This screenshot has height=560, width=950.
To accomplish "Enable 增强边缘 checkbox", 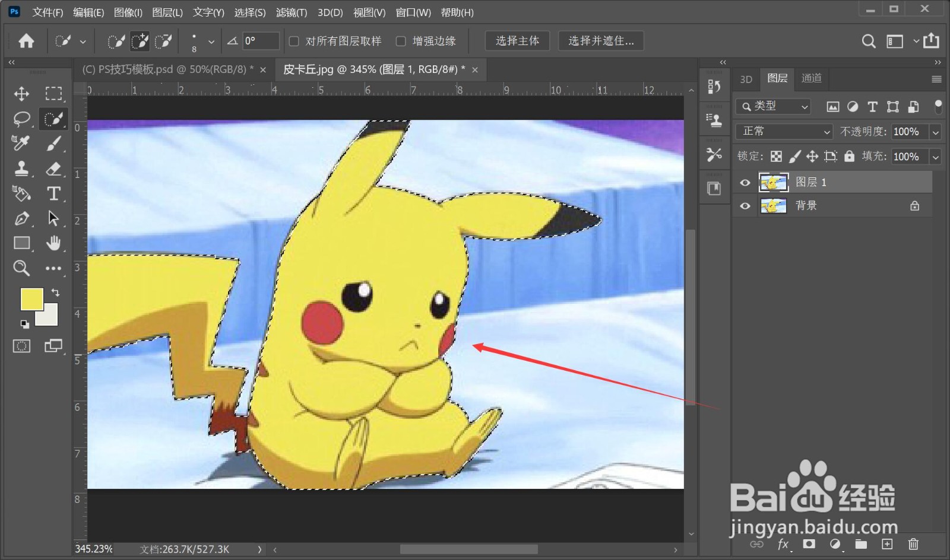I will pyautogui.click(x=401, y=41).
